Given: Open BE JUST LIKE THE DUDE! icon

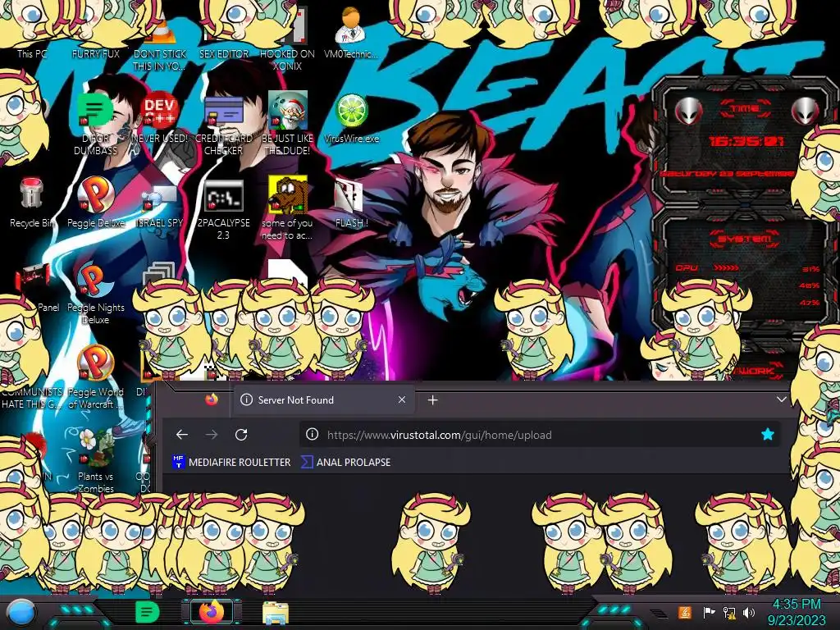Looking at the screenshot, I should 287,125.
